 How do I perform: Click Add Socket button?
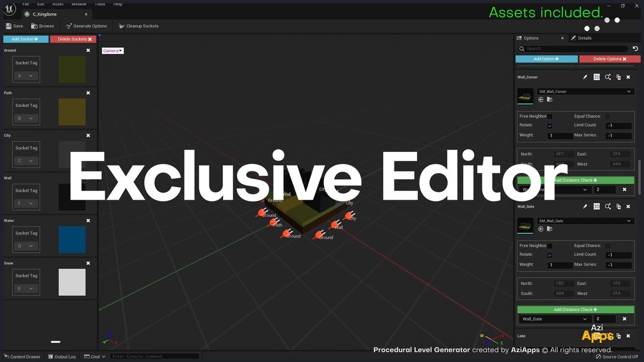(26, 39)
